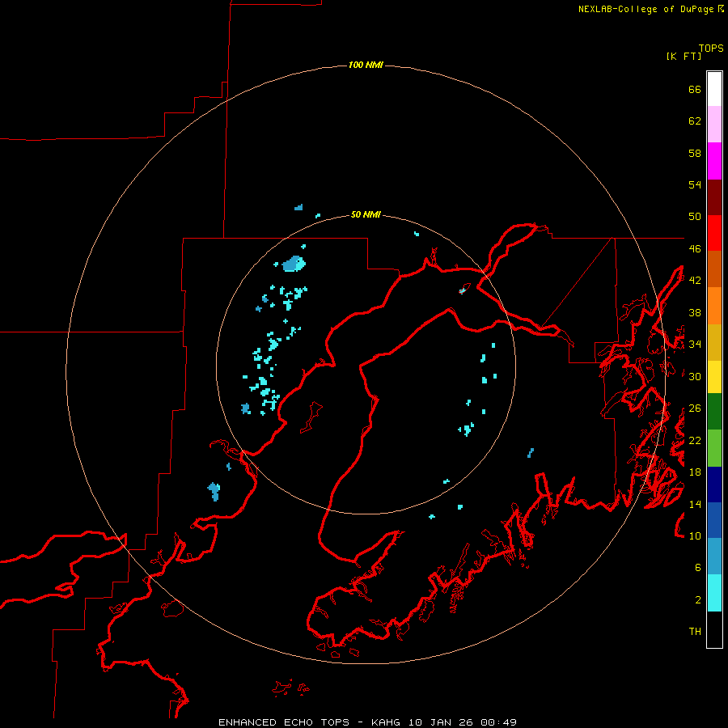Screen dimensions: 728x728
Task: Click the TH threshold label
Action: [x=695, y=632]
